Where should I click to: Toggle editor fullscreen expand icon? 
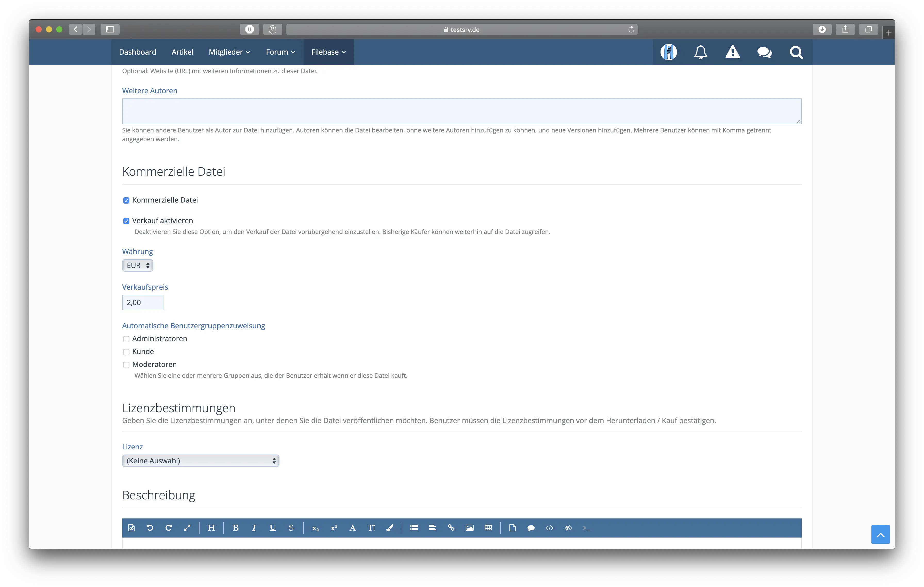(x=187, y=528)
